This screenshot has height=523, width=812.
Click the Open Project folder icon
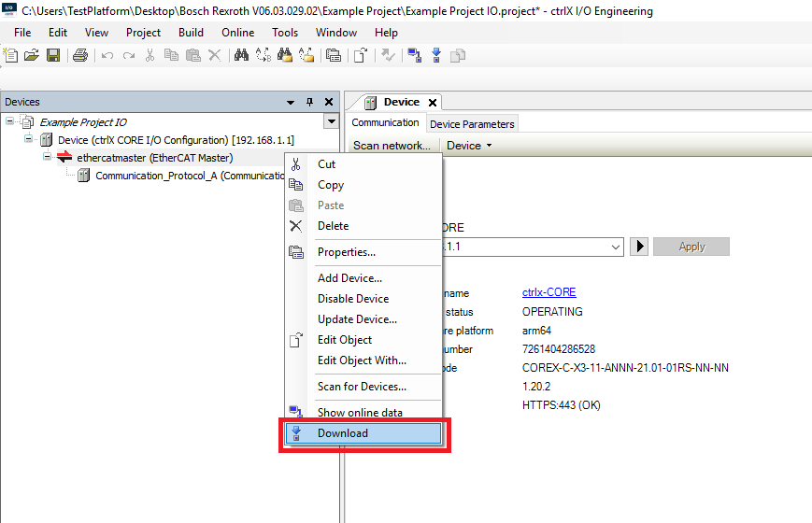point(31,56)
